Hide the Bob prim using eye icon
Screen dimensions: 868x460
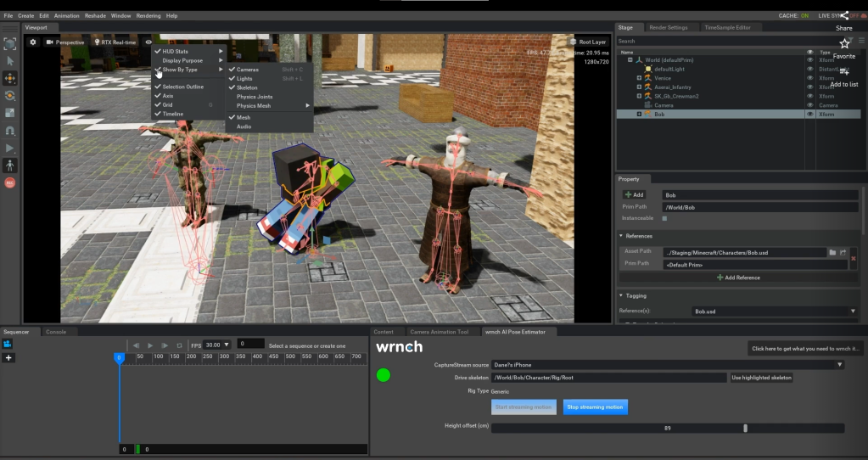point(809,114)
